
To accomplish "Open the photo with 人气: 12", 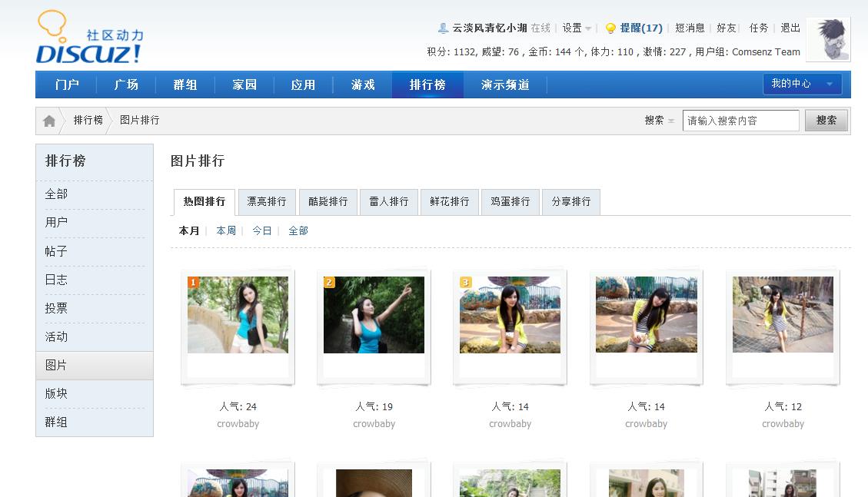I will (x=783, y=315).
